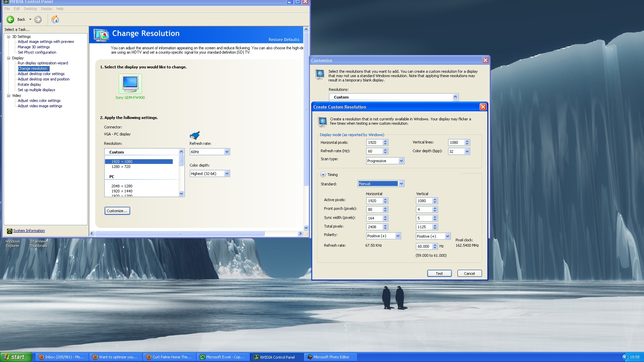Click the Vertical lines input field
This screenshot has height=362, width=644.
click(x=456, y=142)
